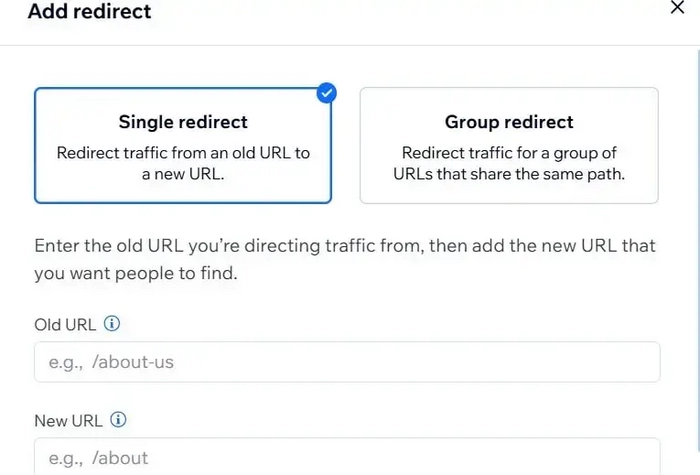Select the Single redirect option card
Image resolution: width=700 pixels, height=475 pixels.
point(183,145)
